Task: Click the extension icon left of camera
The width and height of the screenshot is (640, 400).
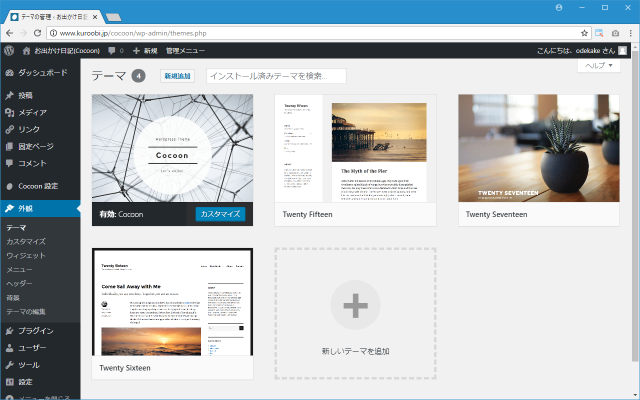Action: point(599,33)
